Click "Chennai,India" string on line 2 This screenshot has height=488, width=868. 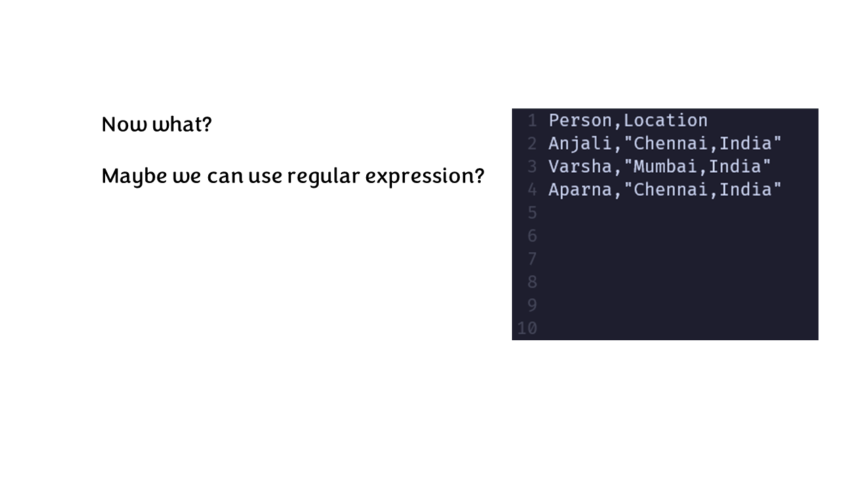tap(703, 144)
